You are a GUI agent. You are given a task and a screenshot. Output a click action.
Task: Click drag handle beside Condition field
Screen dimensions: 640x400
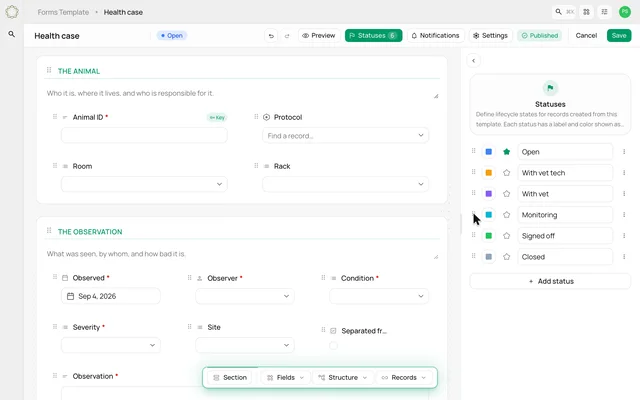pos(323,278)
